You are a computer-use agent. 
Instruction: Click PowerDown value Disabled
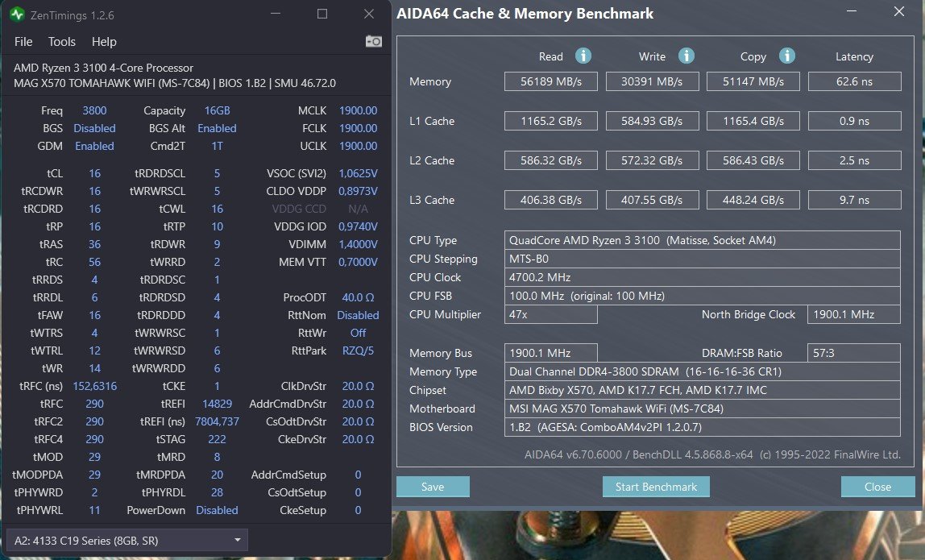tap(217, 510)
